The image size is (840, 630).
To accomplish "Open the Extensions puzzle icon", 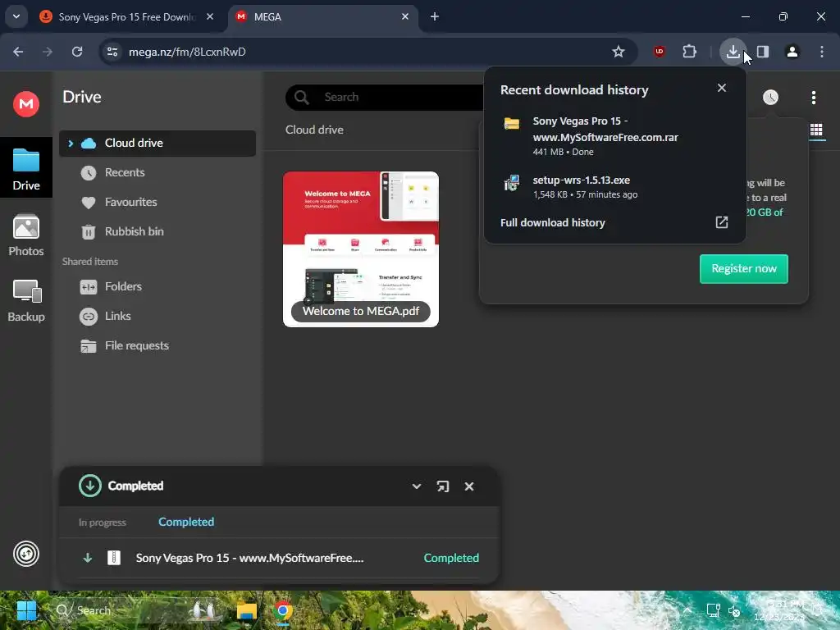I will (x=689, y=52).
